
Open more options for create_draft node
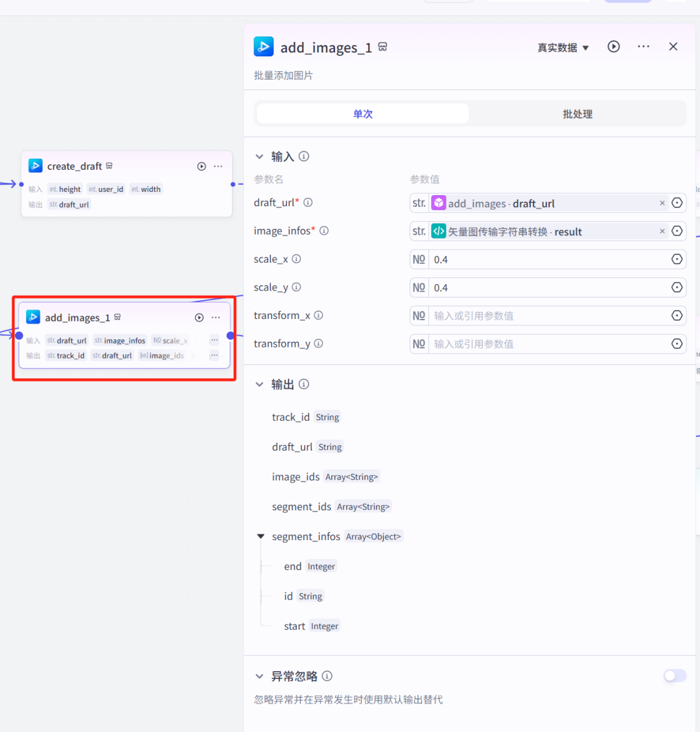[218, 166]
